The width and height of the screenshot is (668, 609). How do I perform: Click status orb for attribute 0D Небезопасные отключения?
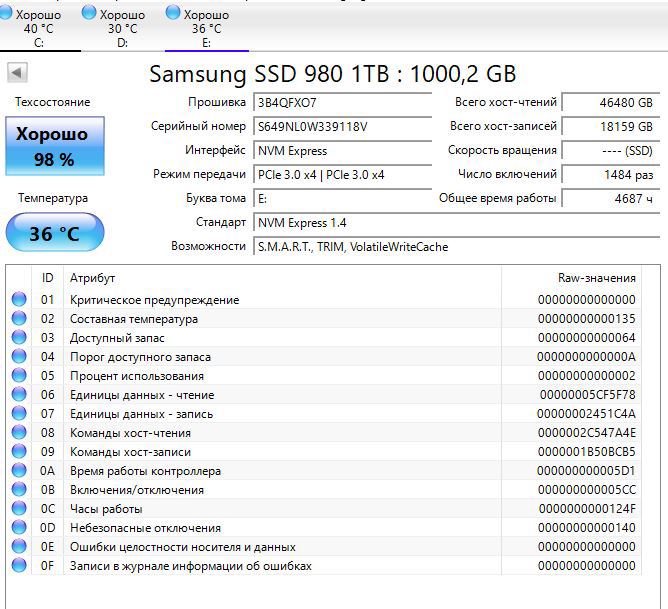coord(19,527)
